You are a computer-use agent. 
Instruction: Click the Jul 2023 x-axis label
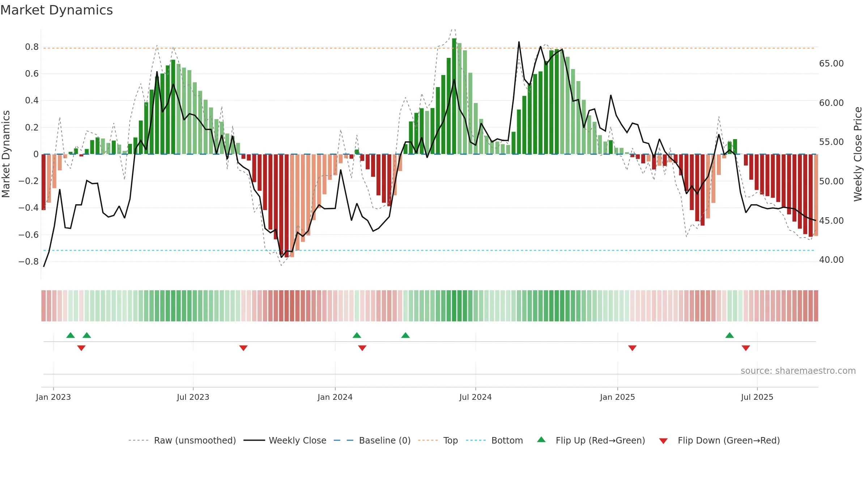pyautogui.click(x=193, y=397)
